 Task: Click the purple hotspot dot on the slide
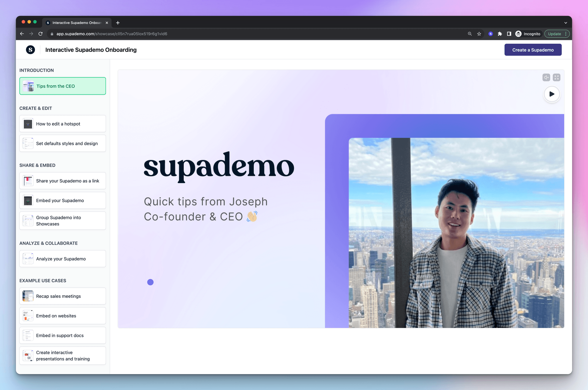click(x=150, y=282)
